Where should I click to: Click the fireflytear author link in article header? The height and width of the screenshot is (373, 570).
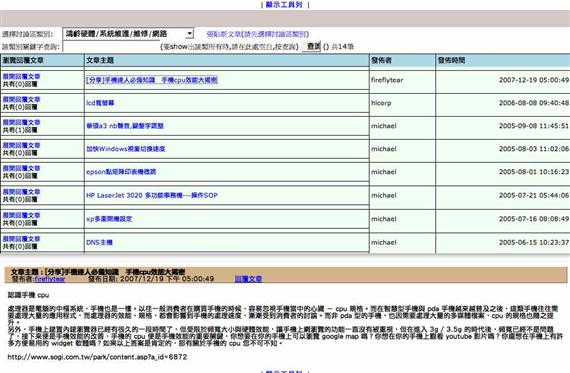coord(49,279)
